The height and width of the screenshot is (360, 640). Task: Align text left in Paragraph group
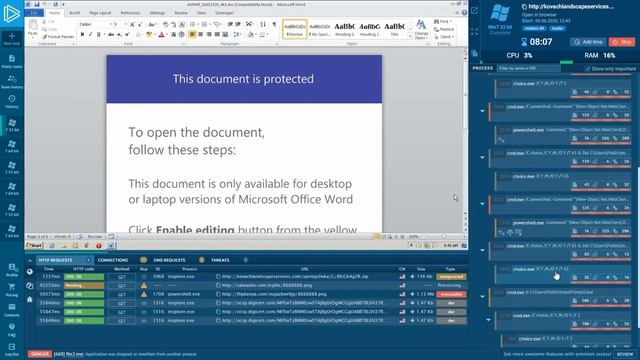click(192, 35)
